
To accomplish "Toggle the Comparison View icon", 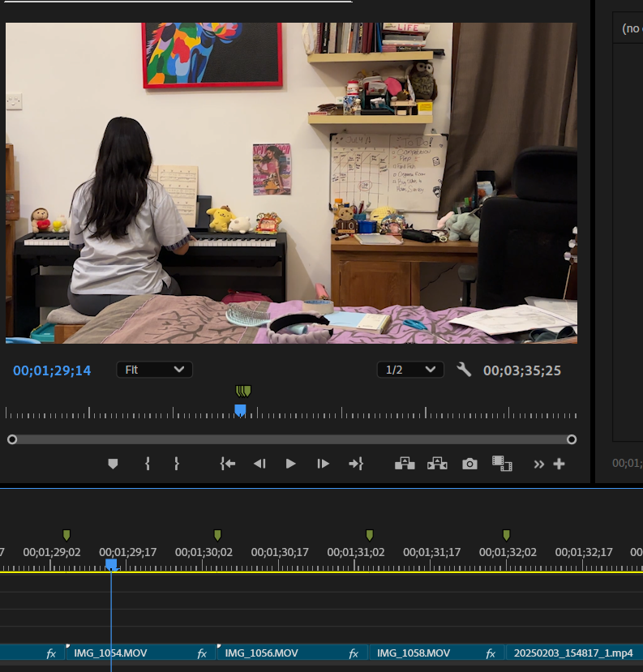I will pos(502,464).
